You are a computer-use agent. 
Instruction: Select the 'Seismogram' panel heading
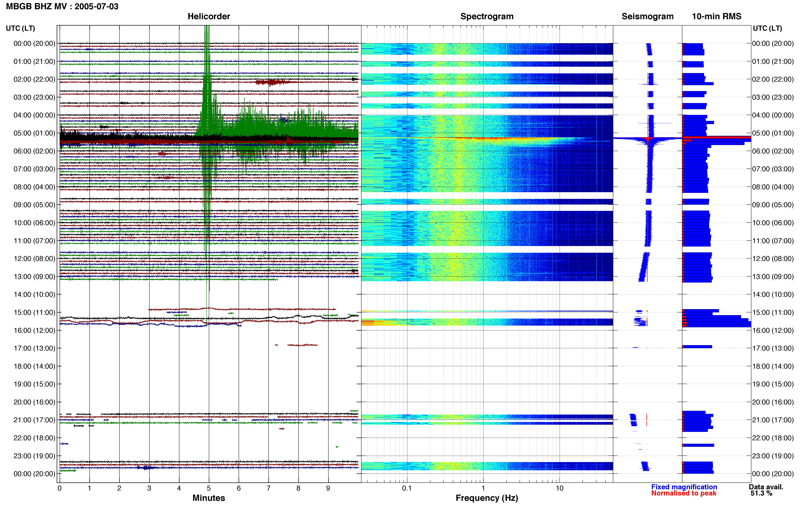tap(648, 16)
